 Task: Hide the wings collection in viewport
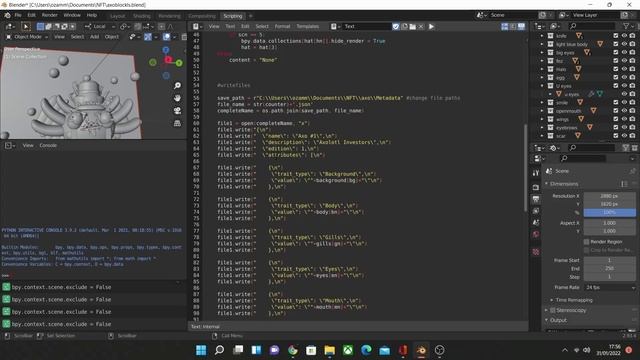click(x=624, y=119)
